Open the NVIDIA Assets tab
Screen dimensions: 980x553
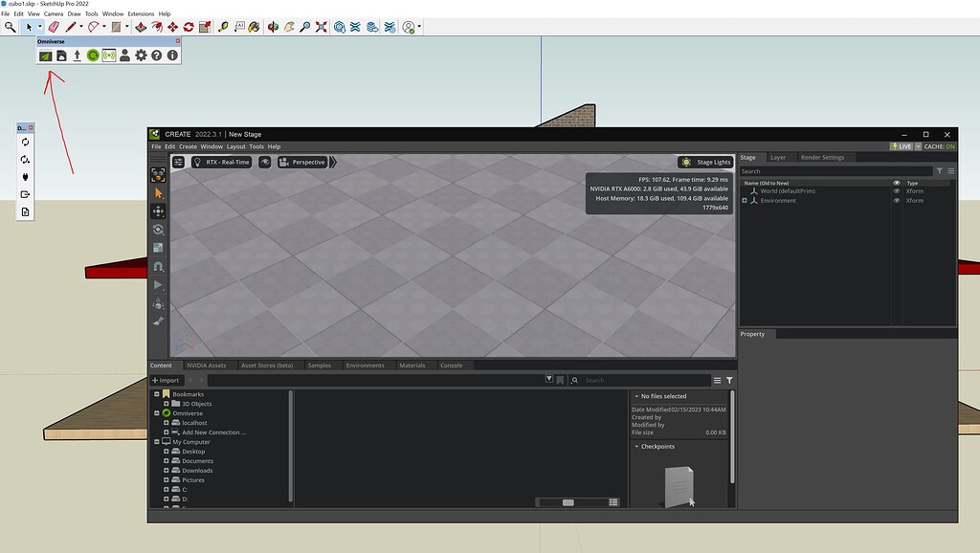207,365
